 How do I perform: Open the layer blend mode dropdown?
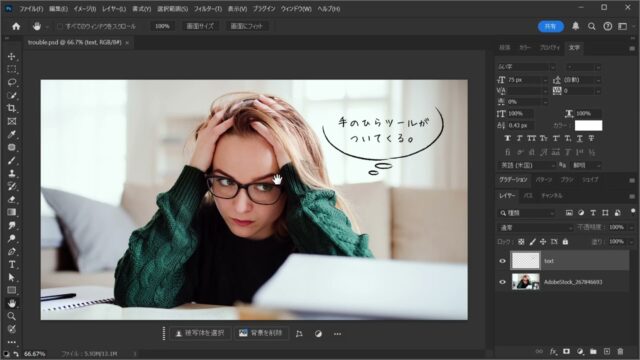pyautogui.click(x=535, y=228)
